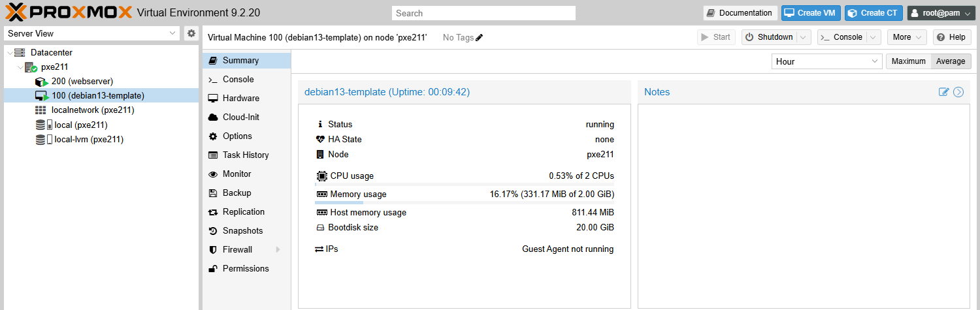Click the Console button in toolbar
Image resolution: width=980 pixels, height=310 pixels.
(842, 37)
